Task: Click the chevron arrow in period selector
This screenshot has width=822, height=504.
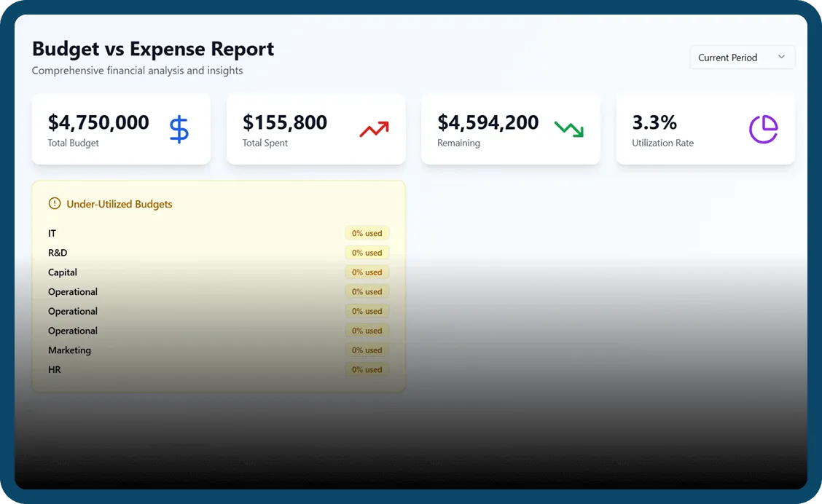Action: [781, 57]
